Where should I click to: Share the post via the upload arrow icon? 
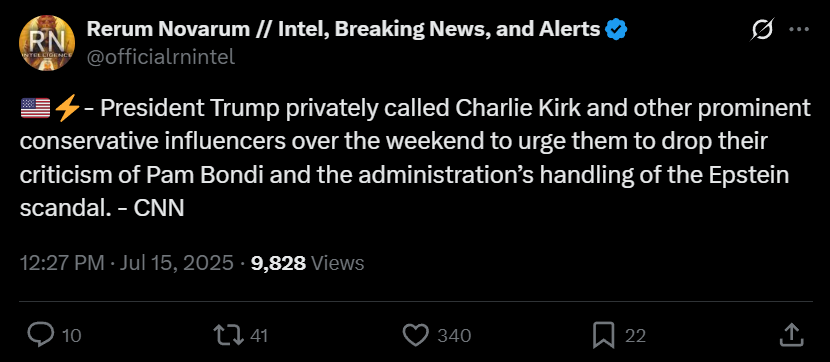tap(791, 335)
